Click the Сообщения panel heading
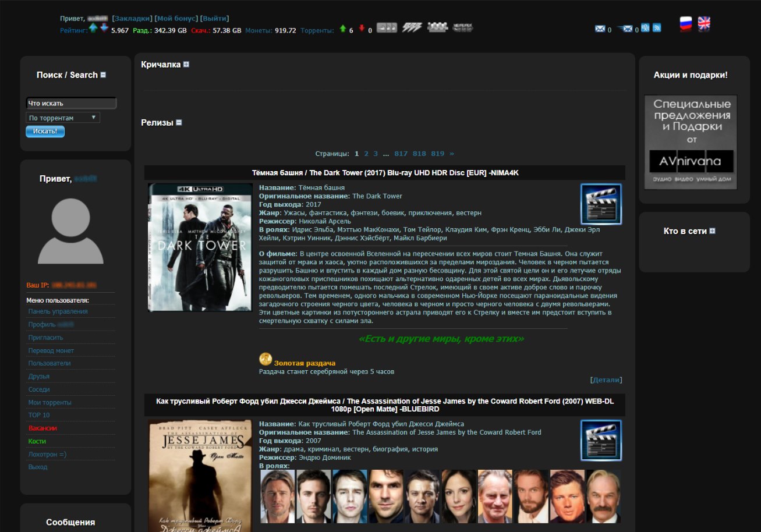Viewport: 761px width, 532px height. tap(70, 522)
